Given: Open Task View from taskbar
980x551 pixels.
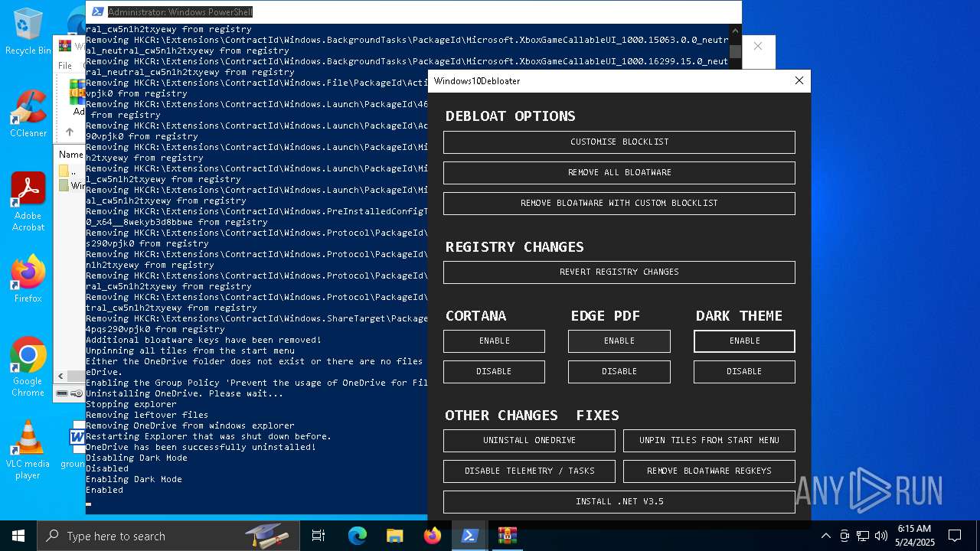Looking at the screenshot, I should tap(318, 536).
